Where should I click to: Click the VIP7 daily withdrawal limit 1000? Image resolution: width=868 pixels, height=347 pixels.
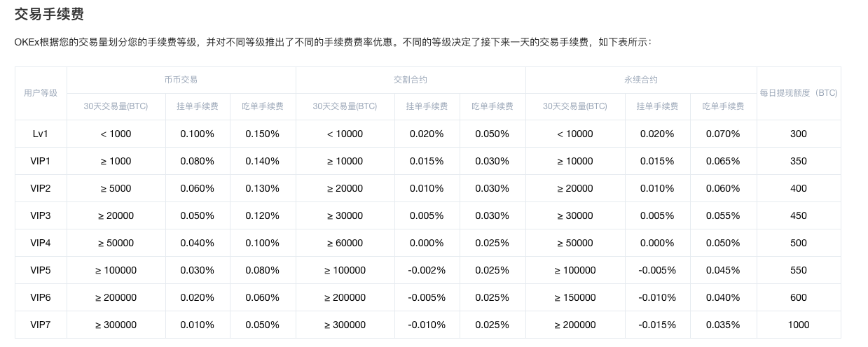point(799,325)
